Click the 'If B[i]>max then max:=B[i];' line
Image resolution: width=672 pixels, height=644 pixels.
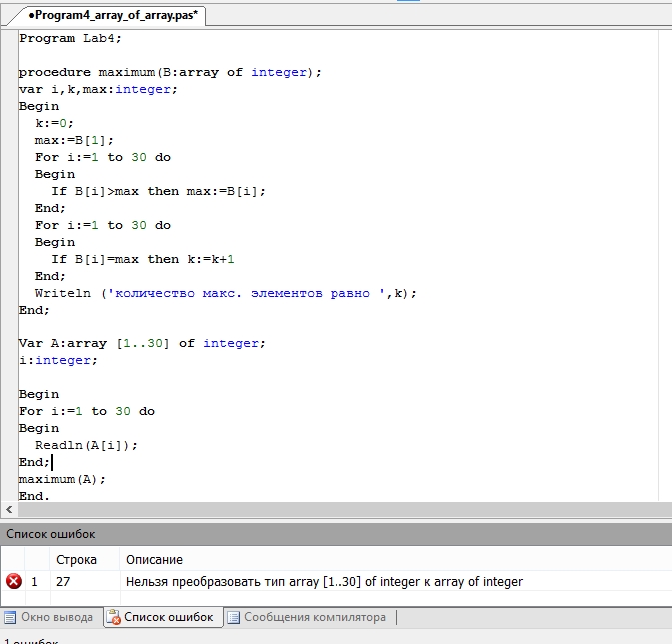(158, 191)
